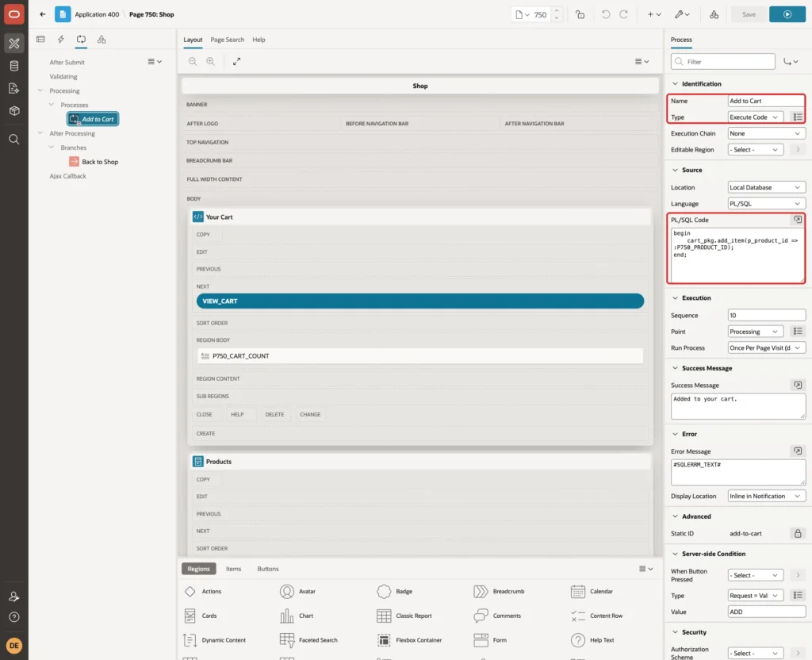Open the Oracle APEX home logo

[x=14, y=14]
